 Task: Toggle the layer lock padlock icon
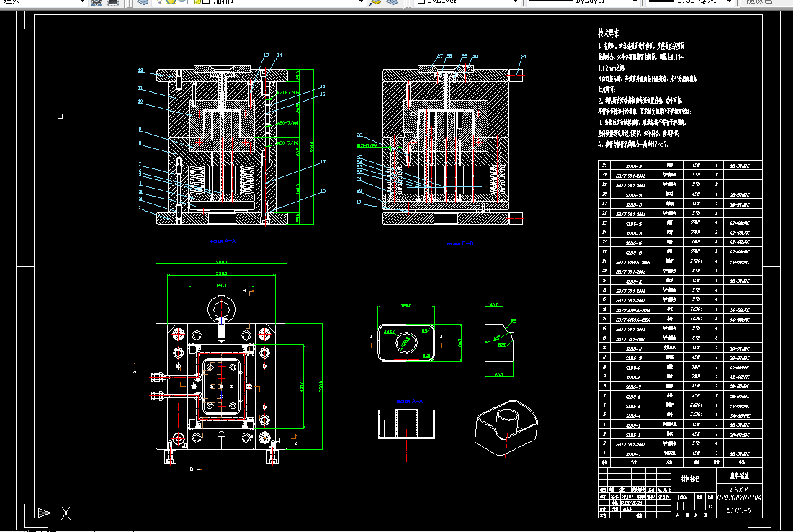pyautogui.click(x=198, y=1)
